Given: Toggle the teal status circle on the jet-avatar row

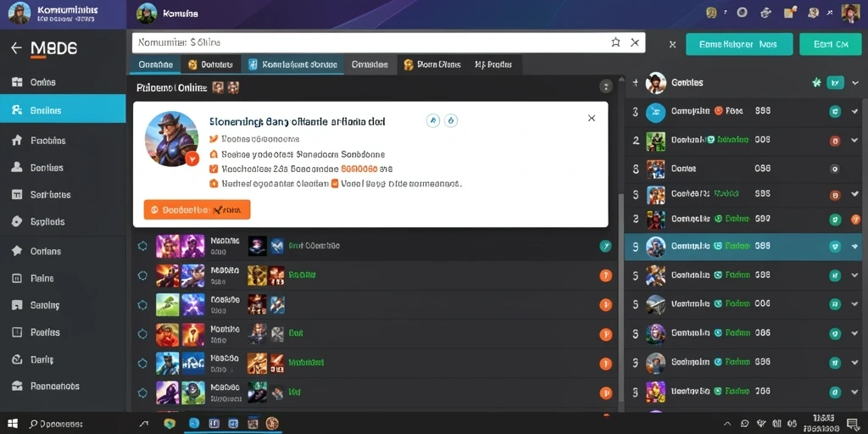Looking at the screenshot, I should tap(835, 304).
